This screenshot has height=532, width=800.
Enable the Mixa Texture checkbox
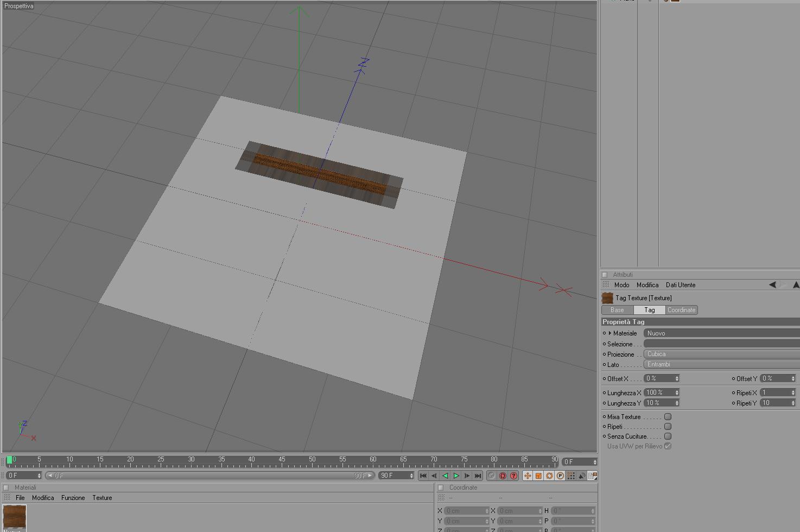pos(668,417)
